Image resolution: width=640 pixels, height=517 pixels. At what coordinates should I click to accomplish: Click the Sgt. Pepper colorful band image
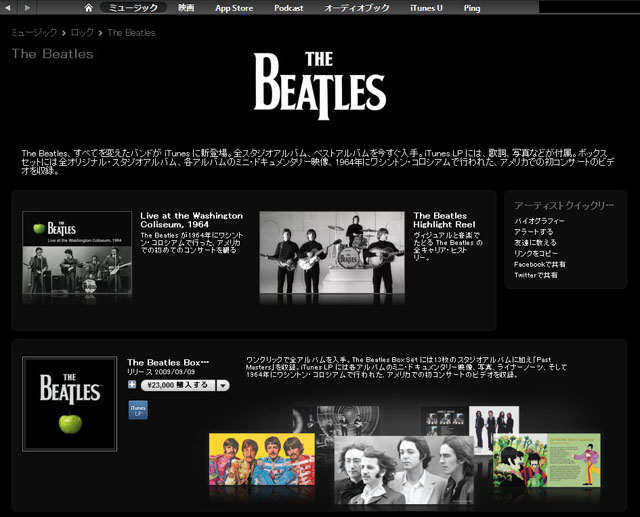262,459
